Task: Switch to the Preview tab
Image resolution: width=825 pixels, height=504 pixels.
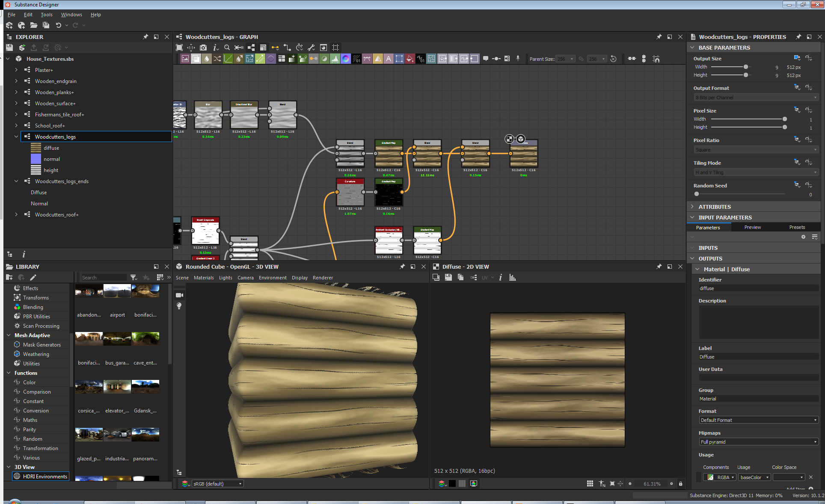Action: point(753,227)
